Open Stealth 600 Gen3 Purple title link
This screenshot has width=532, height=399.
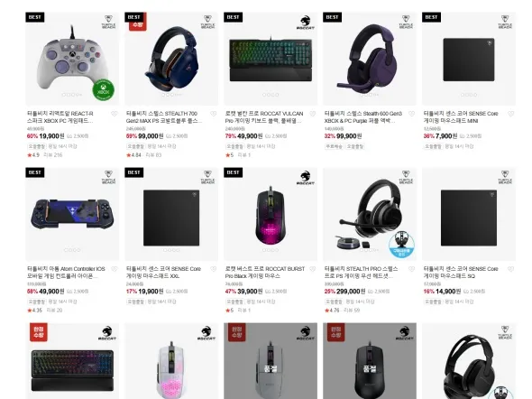click(x=363, y=117)
